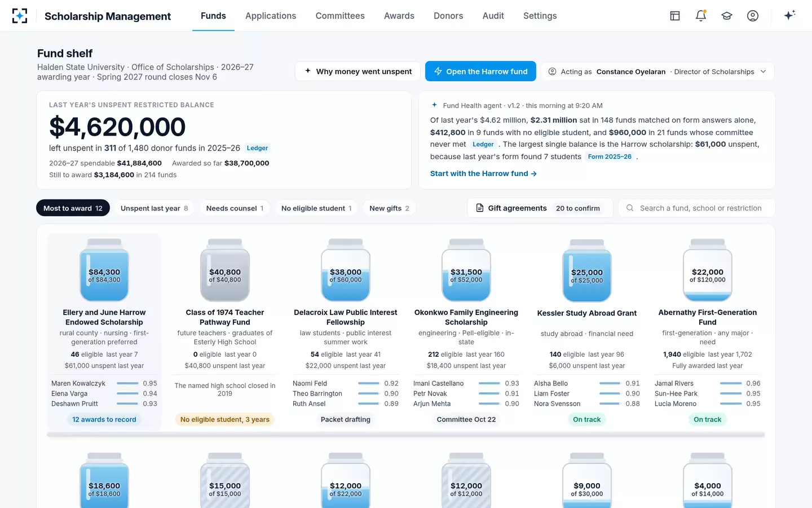The height and width of the screenshot is (508, 812).
Task: Click the Ledger tag after never met
Action: (483, 144)
